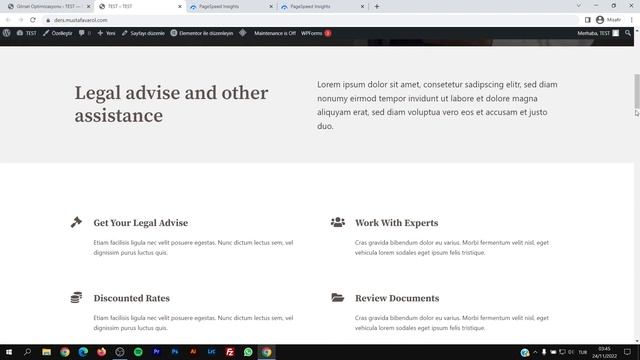Click 'Work With Experts' heading
The height and width of the screenshot is (360, 640).
[x=396, y=223]
